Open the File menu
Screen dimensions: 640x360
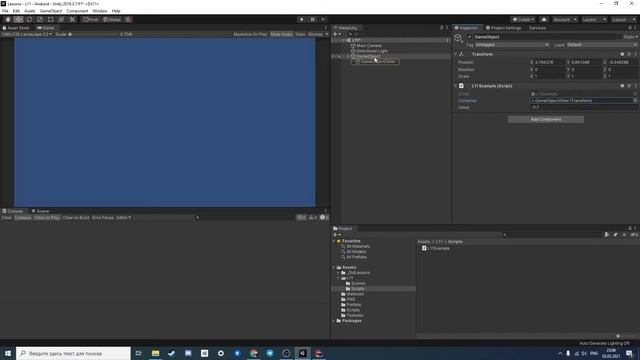tap(5, 11)
